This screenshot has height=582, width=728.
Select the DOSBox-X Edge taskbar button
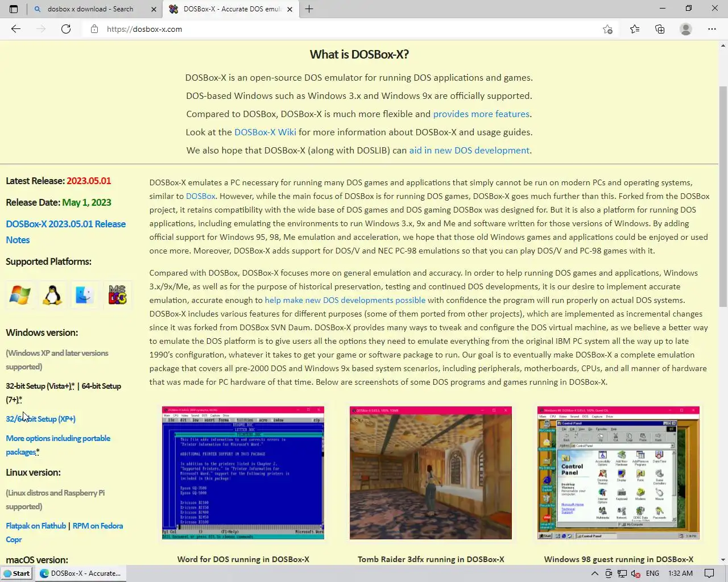tap(81, 573)
